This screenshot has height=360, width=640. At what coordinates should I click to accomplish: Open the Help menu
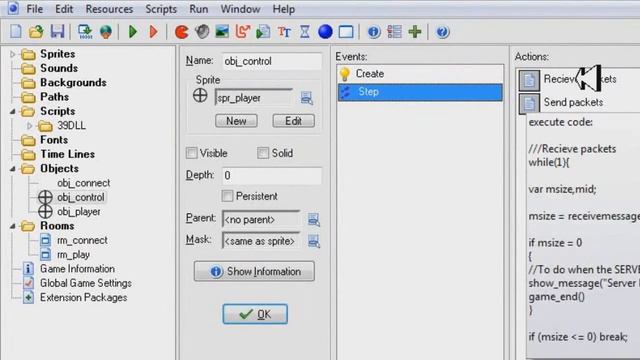[x=284, y=9]
